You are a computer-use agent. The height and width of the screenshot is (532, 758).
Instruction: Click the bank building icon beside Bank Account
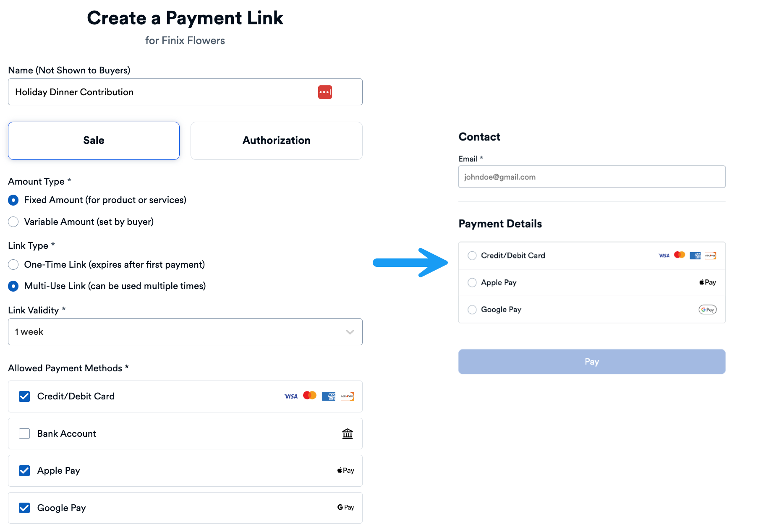(348, 433)
